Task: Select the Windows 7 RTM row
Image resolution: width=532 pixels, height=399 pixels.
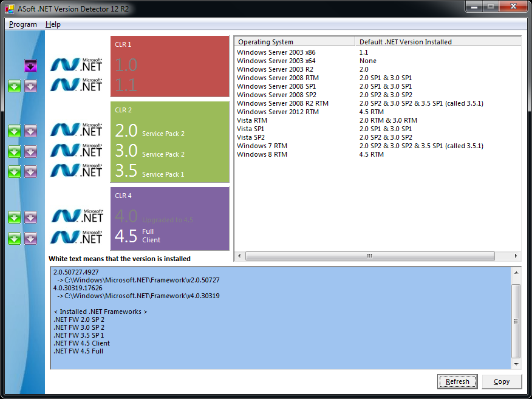Action: click(x=262, y=146)
